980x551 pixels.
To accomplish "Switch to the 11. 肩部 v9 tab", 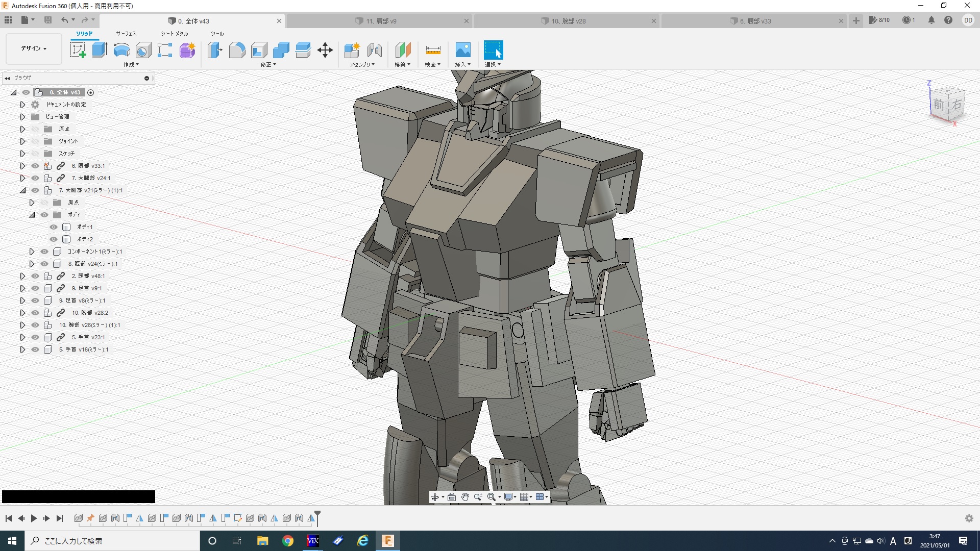I will [x=381, y=21].
